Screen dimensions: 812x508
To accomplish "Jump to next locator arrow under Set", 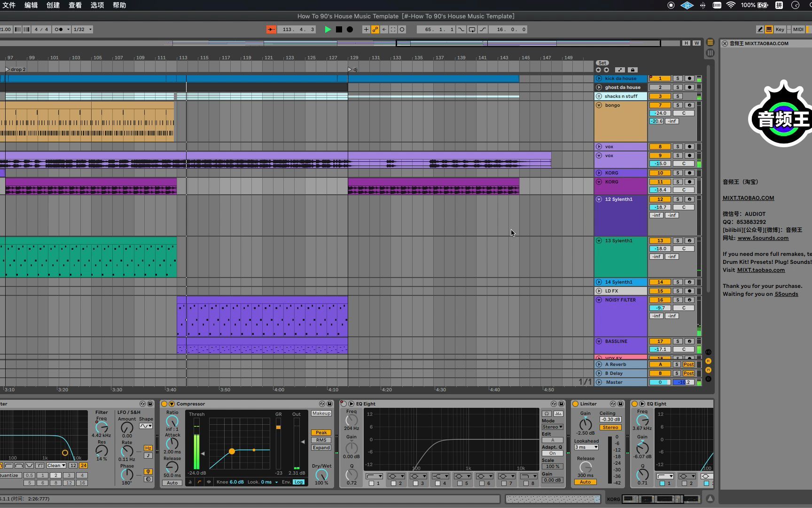I will (606, 70).
